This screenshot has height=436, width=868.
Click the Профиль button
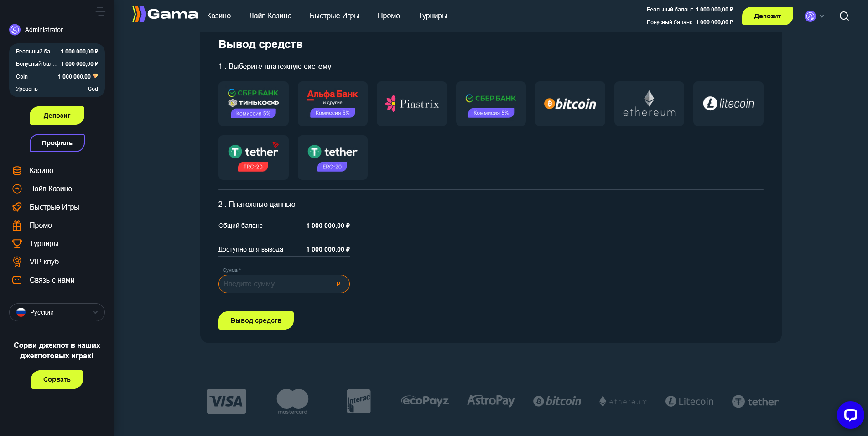tap(57, 143)
